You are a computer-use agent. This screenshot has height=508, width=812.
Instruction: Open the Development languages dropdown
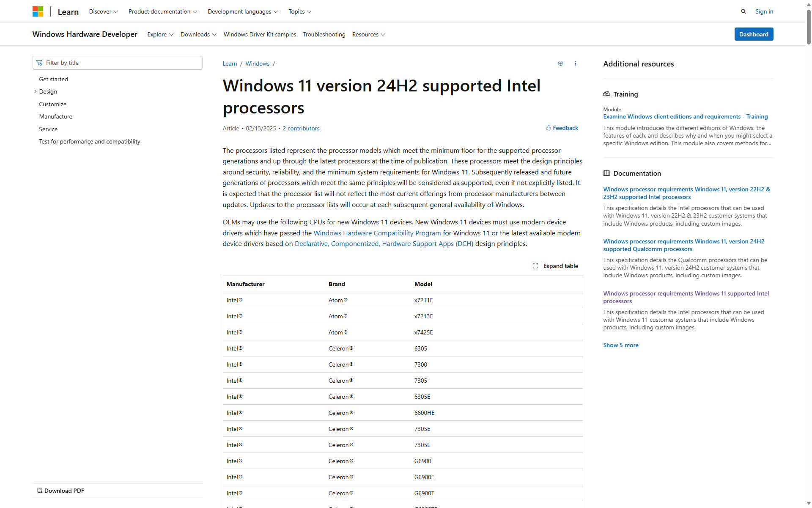pyautogui.click(x=242, y=11)
